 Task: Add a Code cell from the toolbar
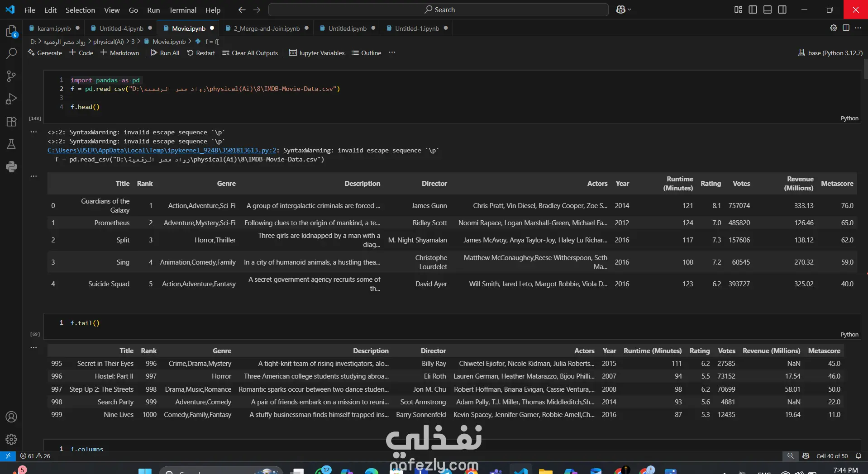click(81, 53)
